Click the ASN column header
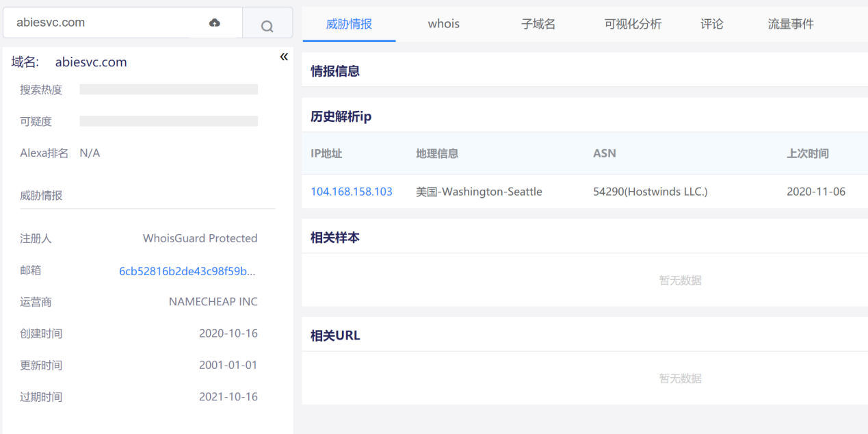 pyautogui.click(x=605, y=153)
